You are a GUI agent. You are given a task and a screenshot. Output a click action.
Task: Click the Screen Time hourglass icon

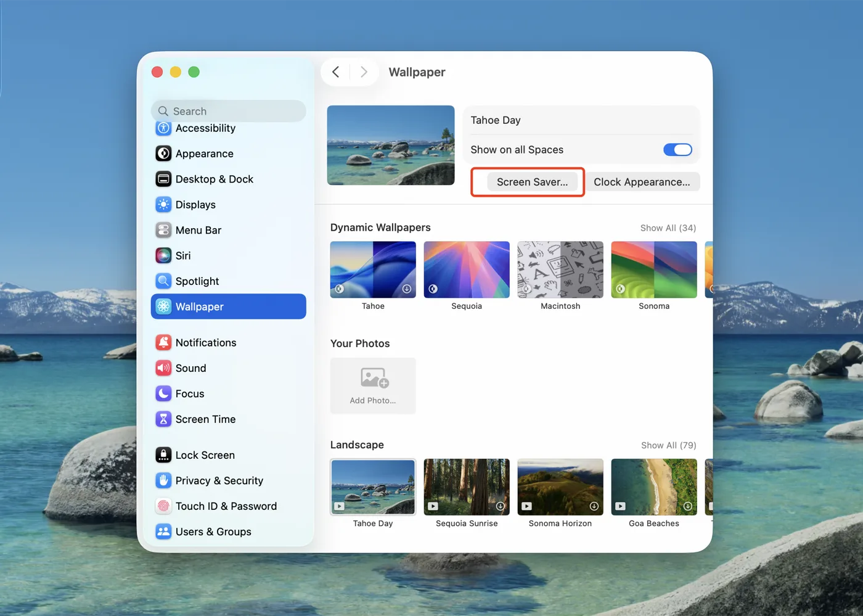(x=163, y=419)
